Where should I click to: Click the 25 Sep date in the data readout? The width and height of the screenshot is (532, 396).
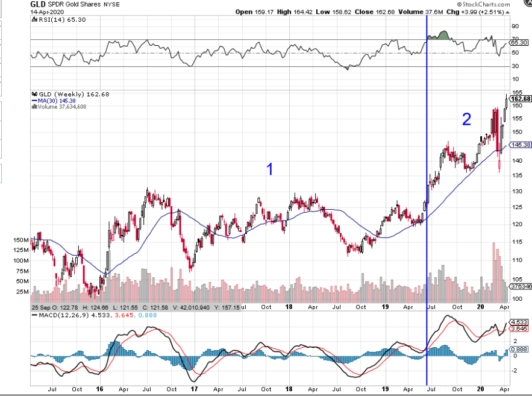coord(40,308)
